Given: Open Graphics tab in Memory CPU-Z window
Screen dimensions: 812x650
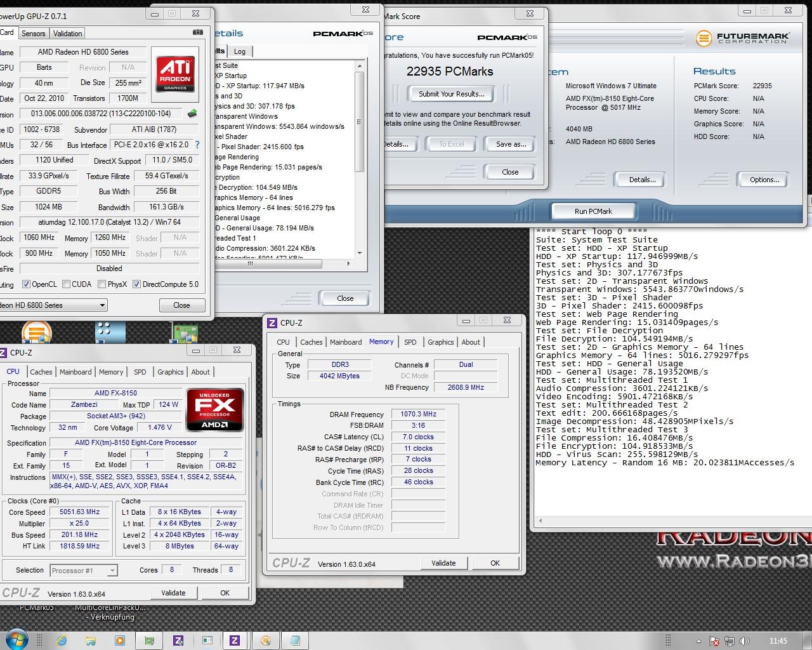Looking at the screenshot, I should 441,342.
